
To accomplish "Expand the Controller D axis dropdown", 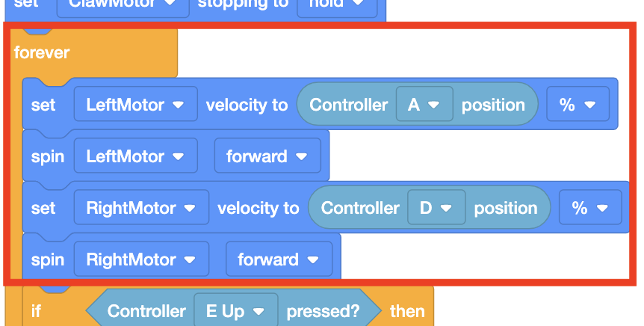I will (436, 208).
